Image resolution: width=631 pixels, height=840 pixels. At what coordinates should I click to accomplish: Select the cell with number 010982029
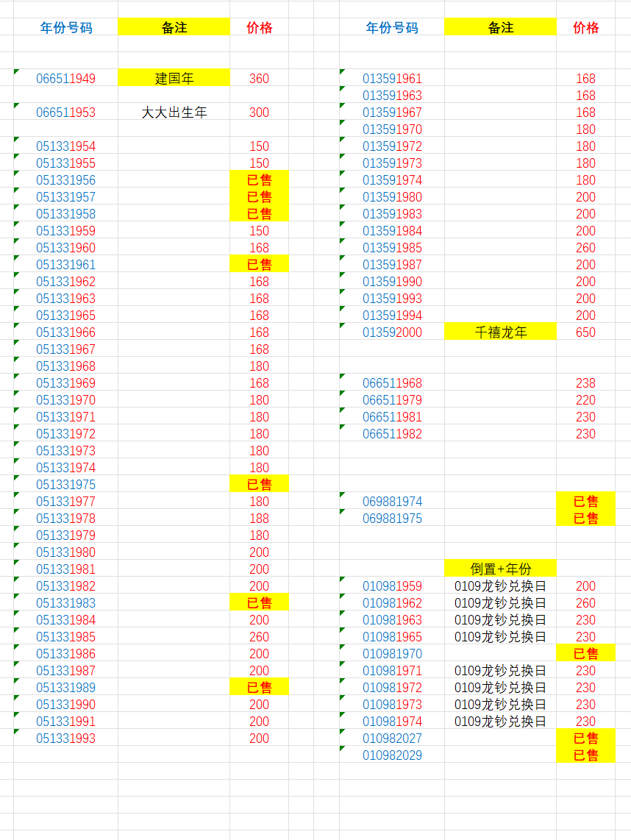click(392, 755)
